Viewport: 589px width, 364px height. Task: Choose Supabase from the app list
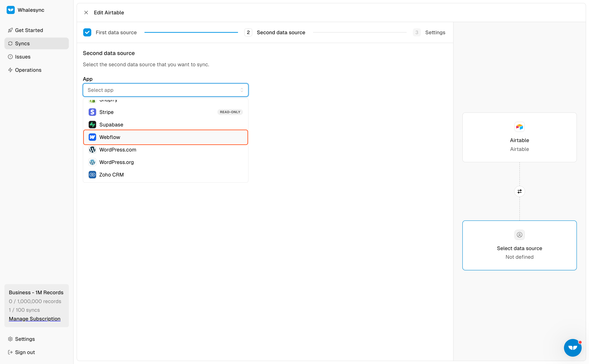coord(166,124)
